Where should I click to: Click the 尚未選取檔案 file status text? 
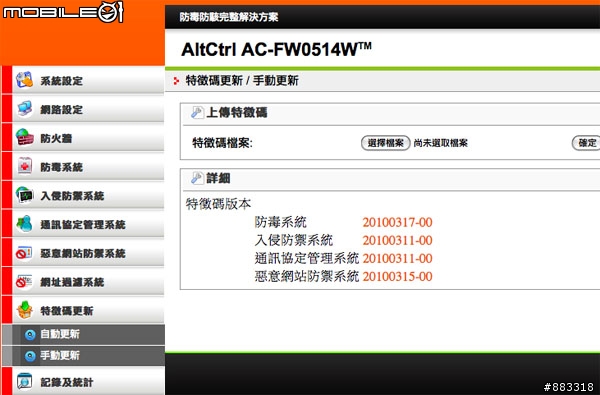(440, 143)
